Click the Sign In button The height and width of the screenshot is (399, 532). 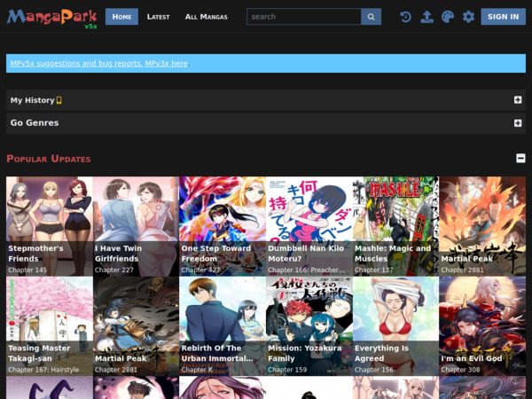[503, 17]
